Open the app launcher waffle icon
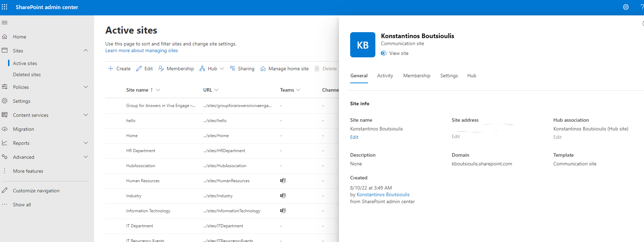Screen dimensions: 644x242 [x=5, y=7]
